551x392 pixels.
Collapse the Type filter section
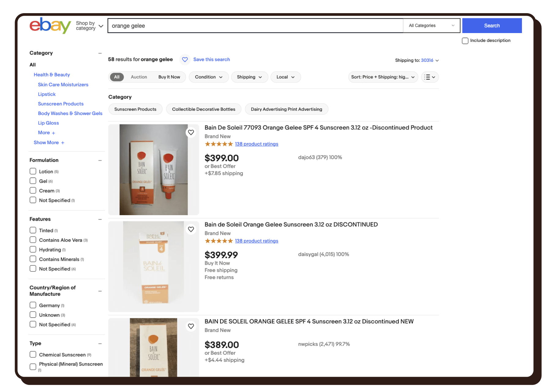tap(100, 344)
